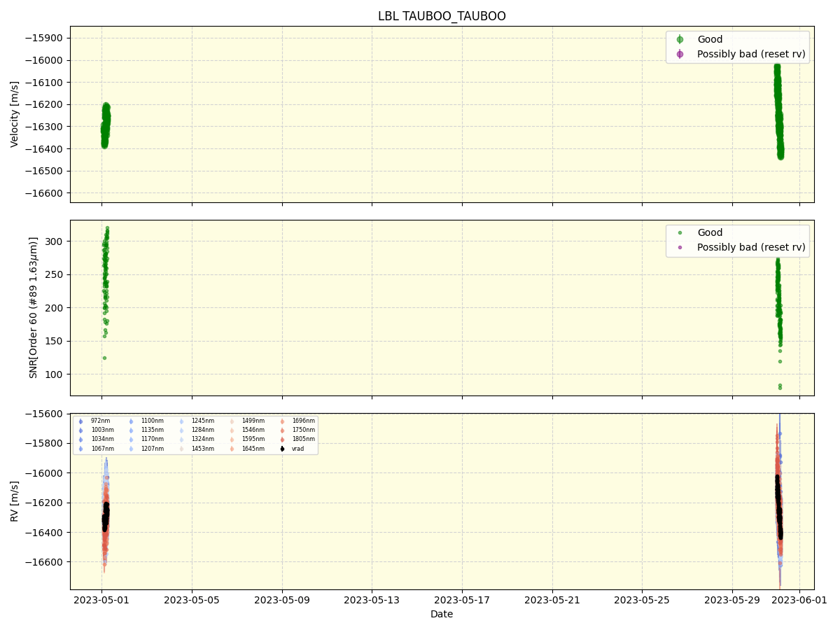840x630 pixels.
Task: Click the 2023-05-01 date tick label
Action: [x=102, y=600]
